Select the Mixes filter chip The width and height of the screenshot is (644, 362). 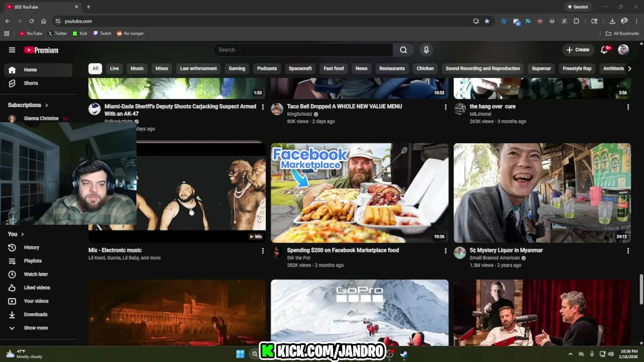(162, 68)
